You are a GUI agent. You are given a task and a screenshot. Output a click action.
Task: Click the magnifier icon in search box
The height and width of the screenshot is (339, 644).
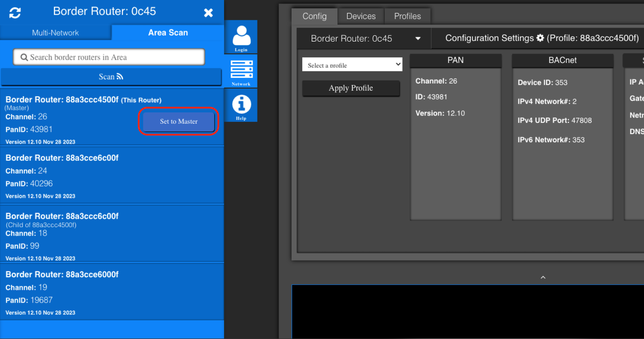[x=24, y=57]
